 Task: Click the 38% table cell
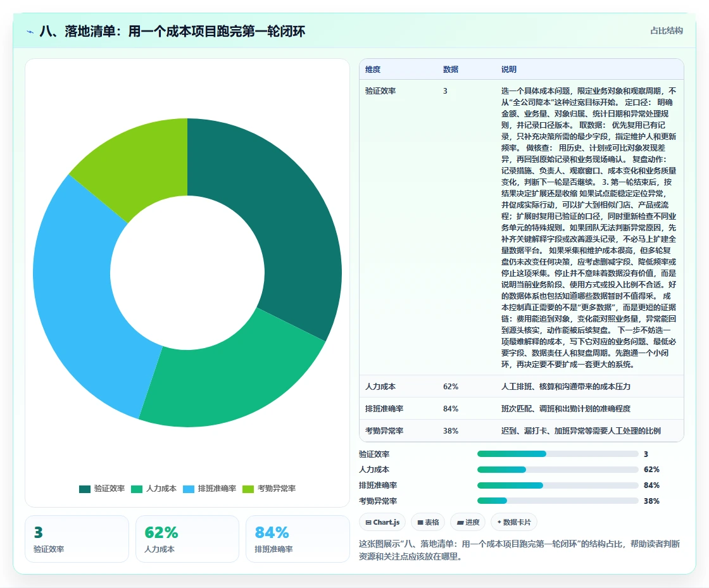pos(450,431)
